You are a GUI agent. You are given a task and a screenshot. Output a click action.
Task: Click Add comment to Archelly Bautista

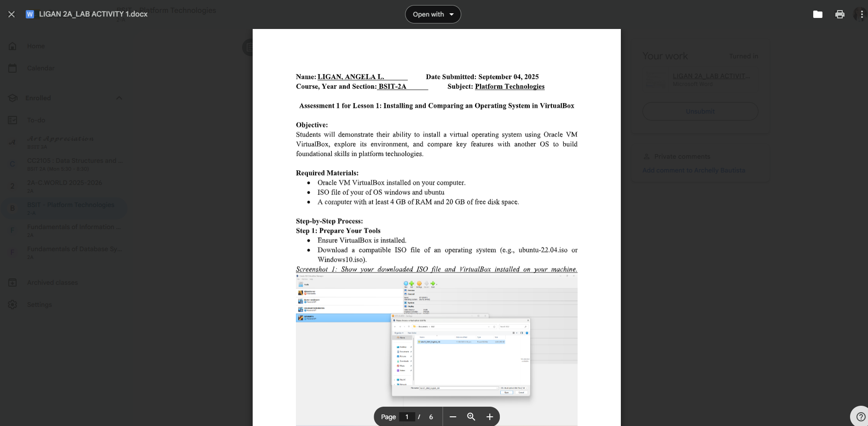pyautogui.click(x=694, y=170)
